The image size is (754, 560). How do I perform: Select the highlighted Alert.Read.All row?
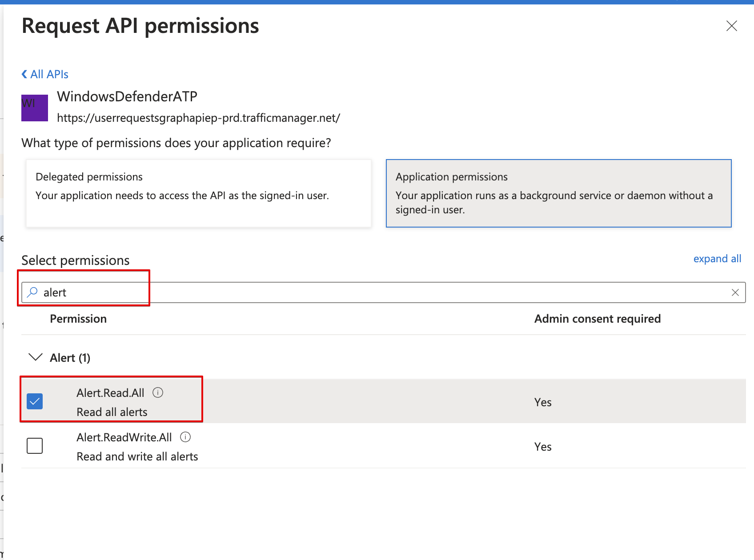tap(311, 401)
